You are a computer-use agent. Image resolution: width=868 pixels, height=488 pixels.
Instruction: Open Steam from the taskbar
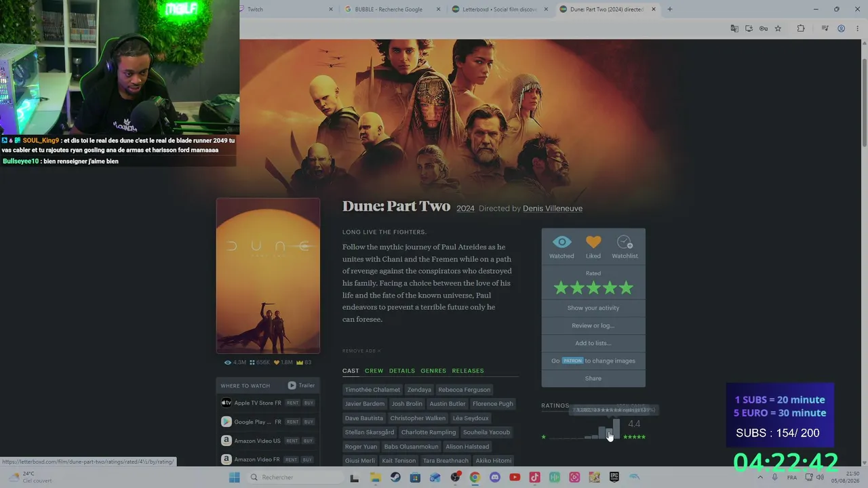pyautogui.click(x=395, y=477)
